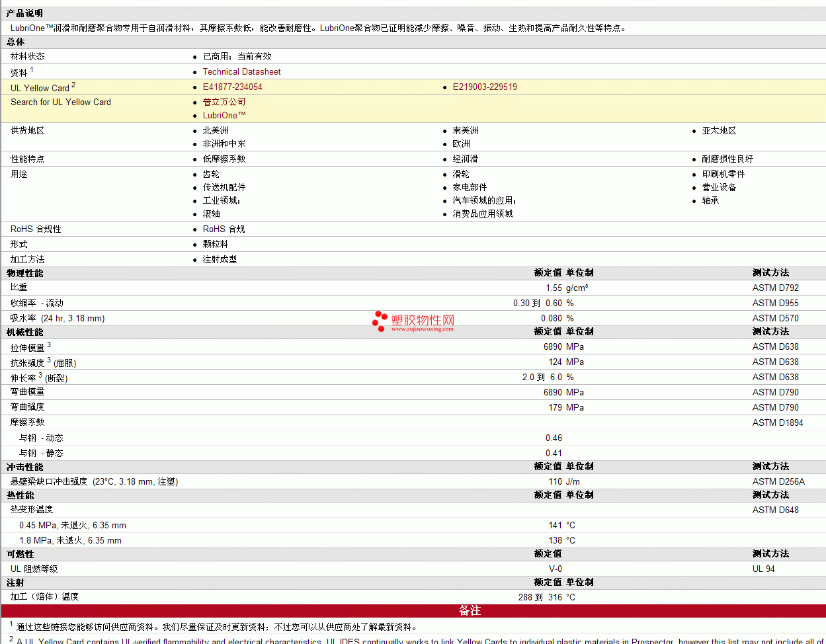826x644 pixels.
Task: Click the 欧洲 region entry
Action: 462,143
